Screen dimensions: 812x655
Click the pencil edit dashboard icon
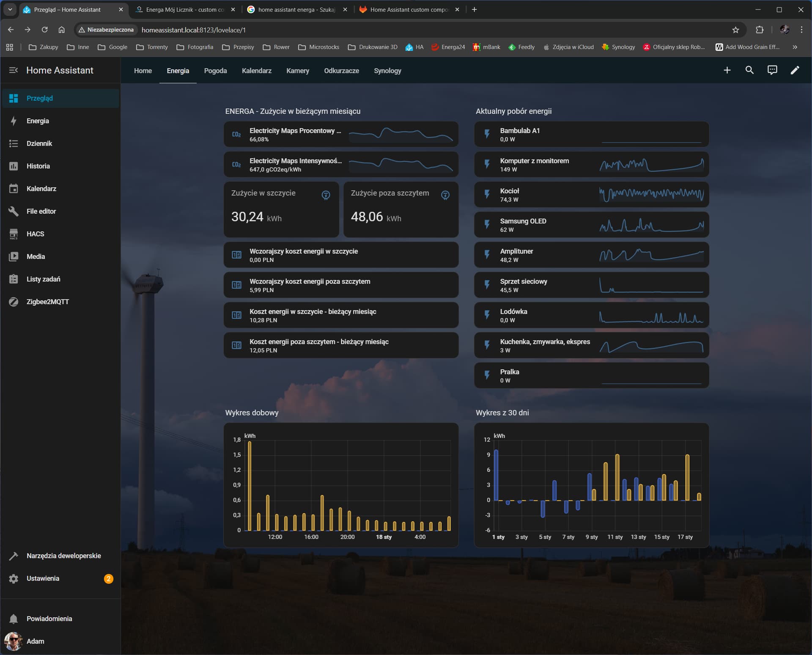click(x=795, y=70)
